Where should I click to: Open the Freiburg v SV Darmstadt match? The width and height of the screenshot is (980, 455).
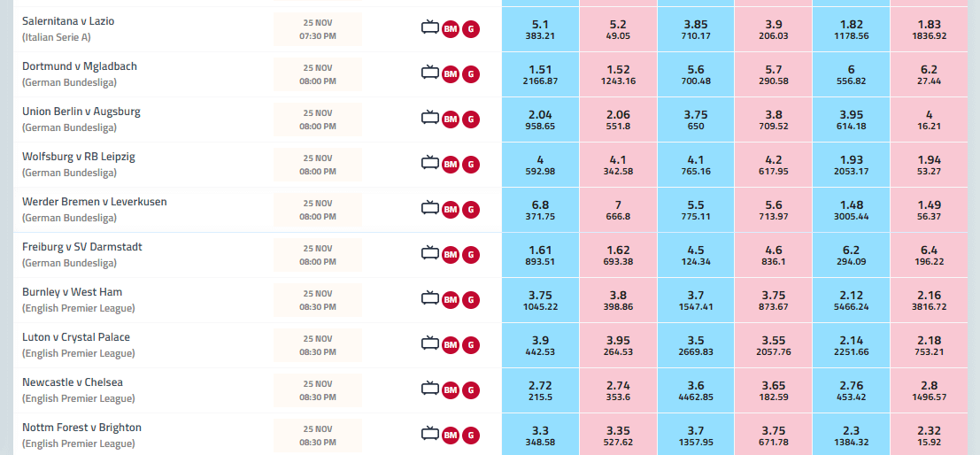(x=82, y=247)
